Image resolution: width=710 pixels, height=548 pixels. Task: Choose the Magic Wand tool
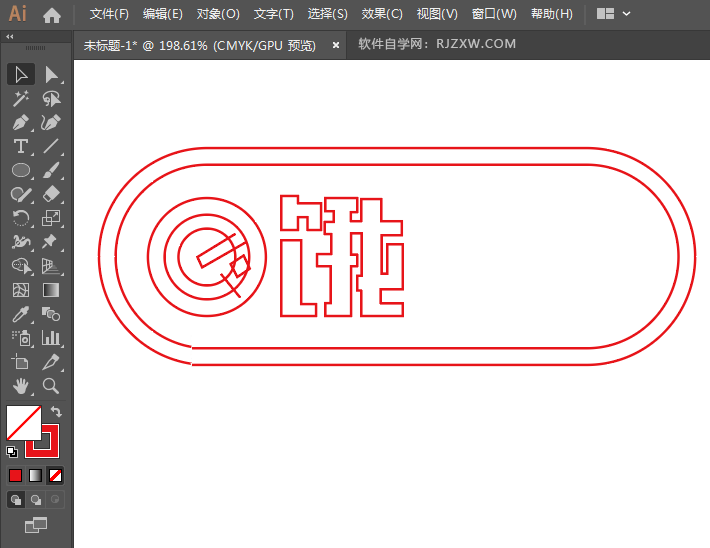pos(21,99)
